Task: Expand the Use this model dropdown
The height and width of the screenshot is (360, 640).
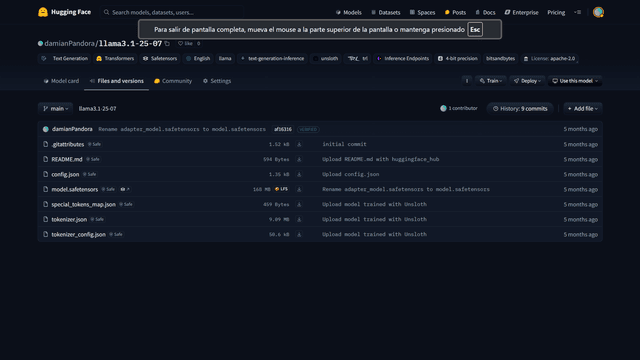Action: point(575,81)
